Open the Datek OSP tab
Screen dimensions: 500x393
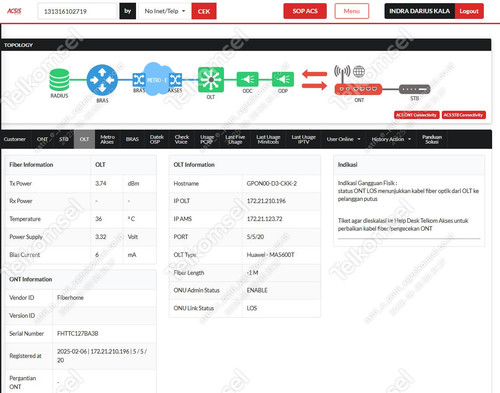[156, 139]
